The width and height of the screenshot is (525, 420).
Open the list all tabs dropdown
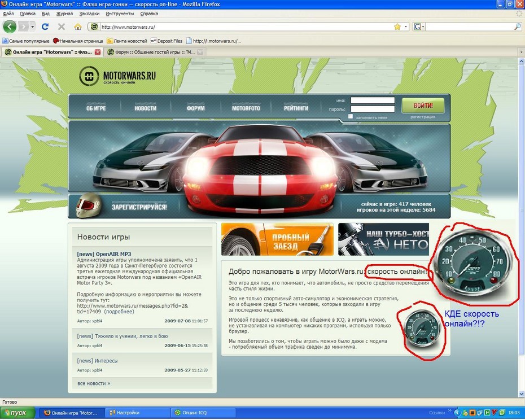click(521, 52)
